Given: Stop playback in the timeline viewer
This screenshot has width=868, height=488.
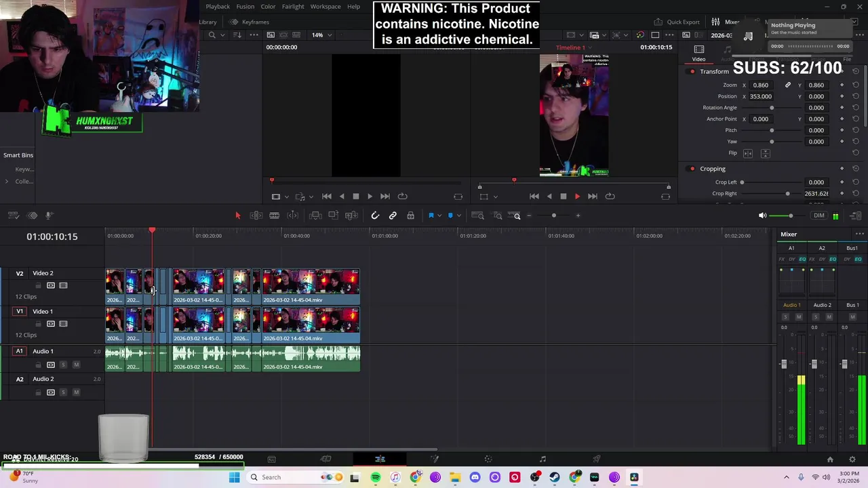Looking at the screenshot, I should (563, 196).
